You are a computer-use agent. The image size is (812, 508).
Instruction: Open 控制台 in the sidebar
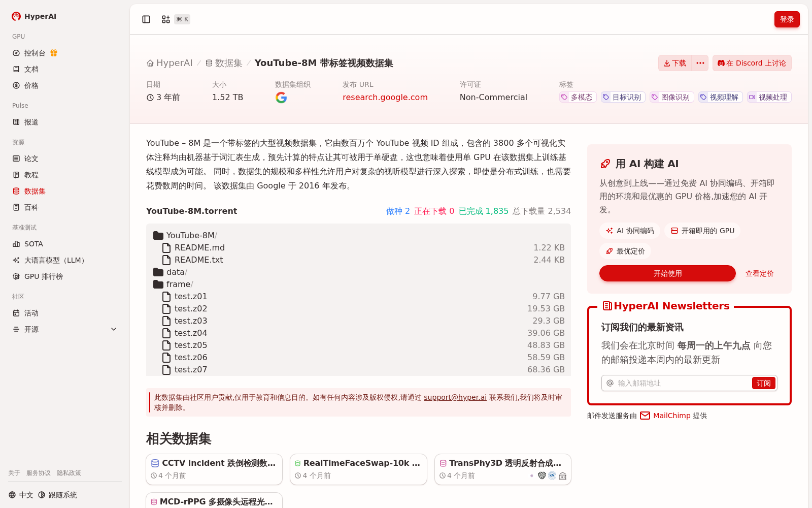35,53
